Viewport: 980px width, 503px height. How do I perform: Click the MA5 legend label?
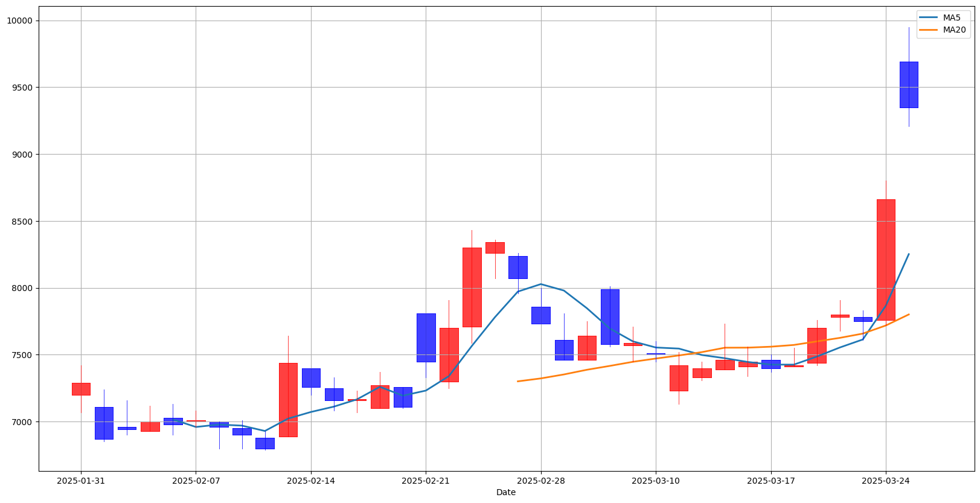952,18
